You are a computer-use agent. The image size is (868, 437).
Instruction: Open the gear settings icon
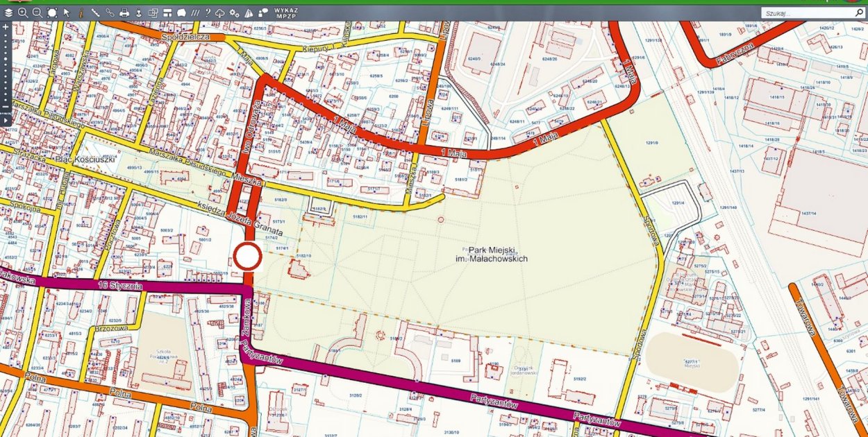234,13
